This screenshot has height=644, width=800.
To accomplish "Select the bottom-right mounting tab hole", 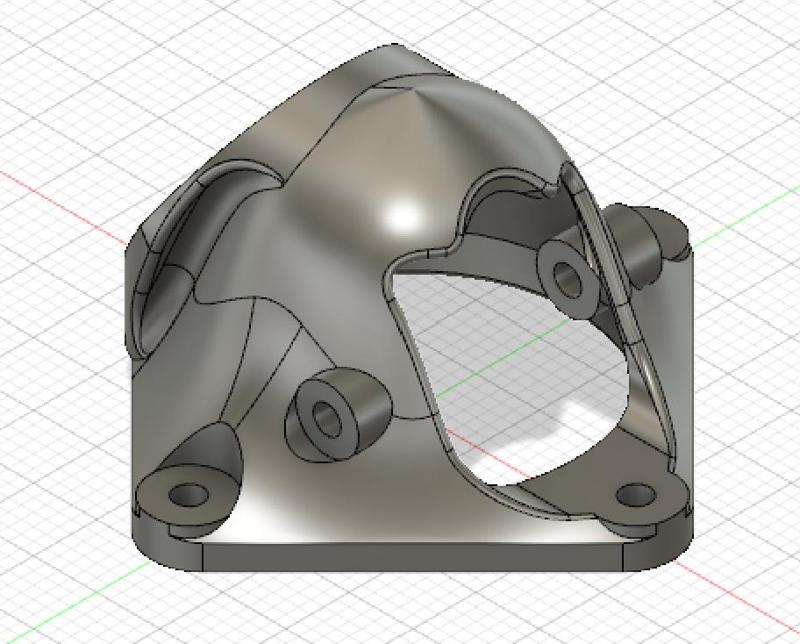I will coord(635,494).
